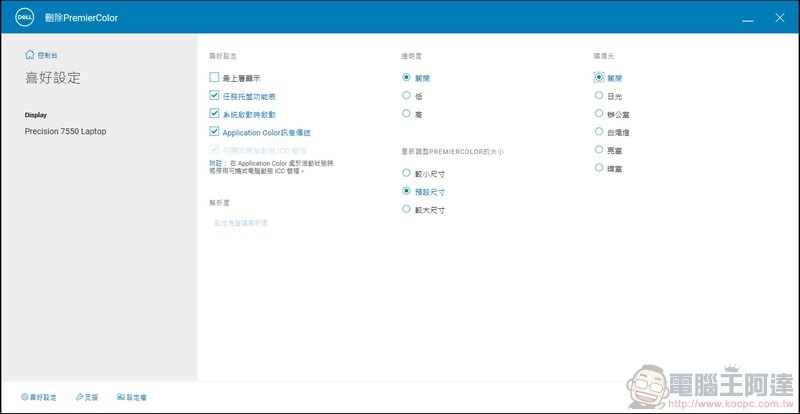Set 透明度 to 低
The height and width of the screenshot is (414, 800).
point(406,95)
